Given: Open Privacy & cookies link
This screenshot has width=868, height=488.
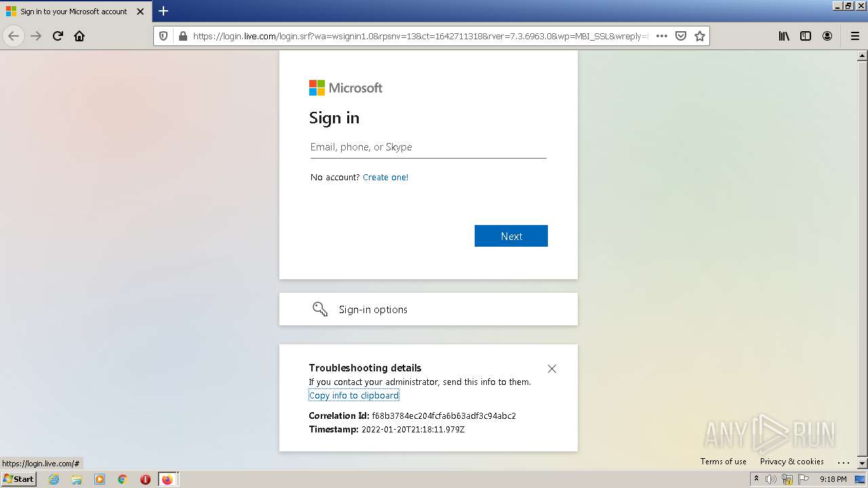Looking at the screenshot, I should pyautogui.click(x=792, y=462).
